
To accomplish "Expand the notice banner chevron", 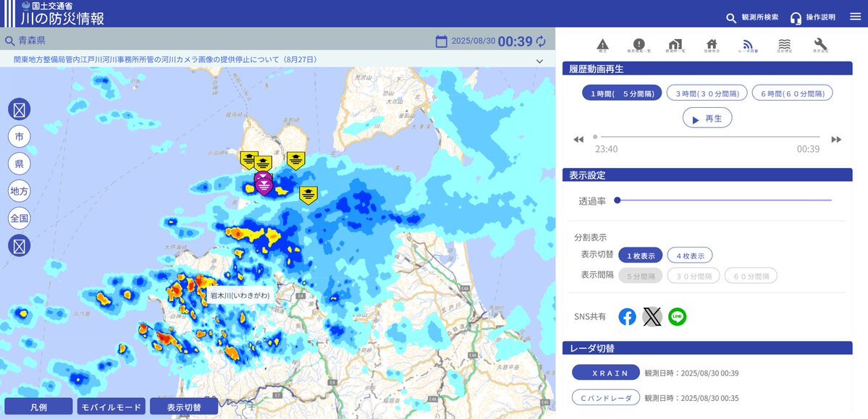I will point(540,61).
